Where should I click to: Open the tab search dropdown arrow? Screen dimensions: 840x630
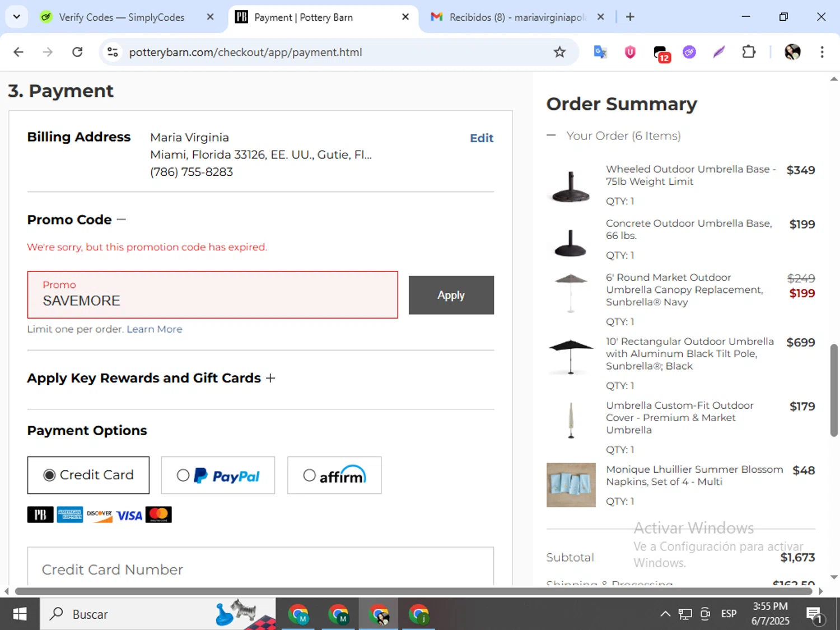(x=17, y=17)
